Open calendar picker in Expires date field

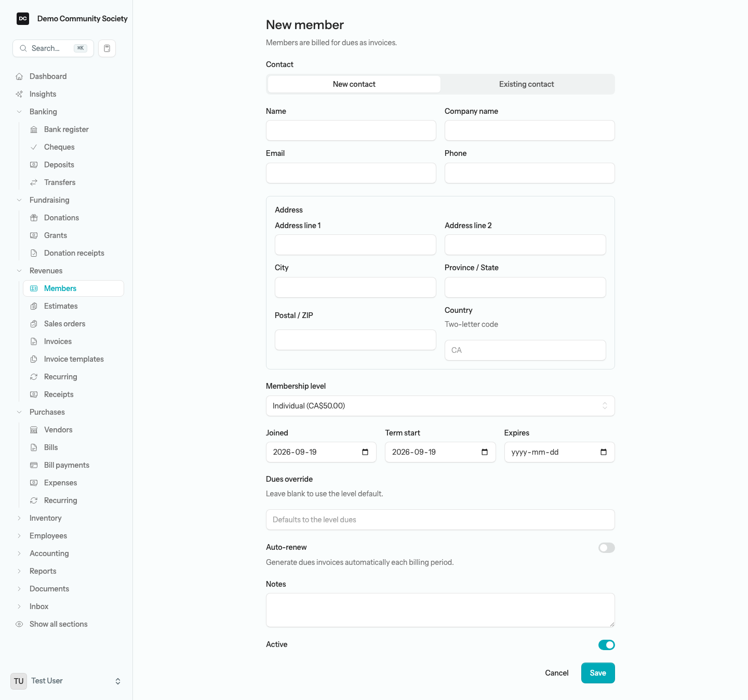(x=604, y=452)
